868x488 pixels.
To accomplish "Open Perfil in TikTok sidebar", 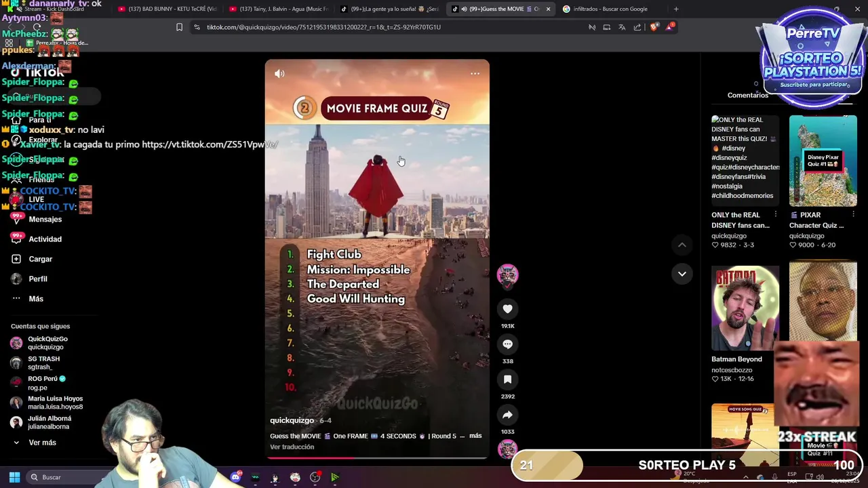I will (x=38, y=279).
